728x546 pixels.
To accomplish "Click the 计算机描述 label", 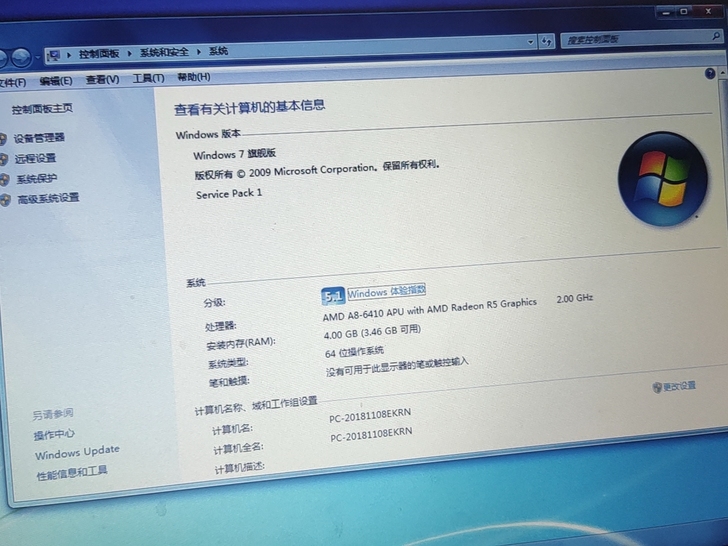I will point(239,468).
